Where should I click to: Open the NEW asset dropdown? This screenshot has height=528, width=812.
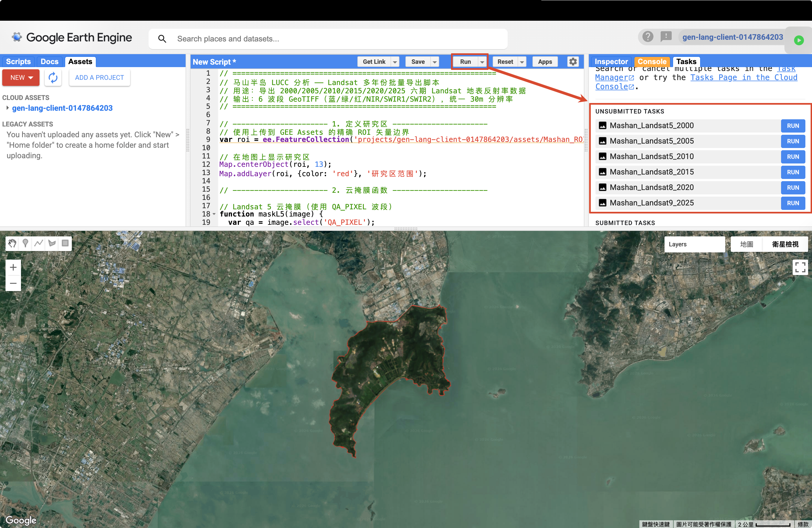click(21, 78)
